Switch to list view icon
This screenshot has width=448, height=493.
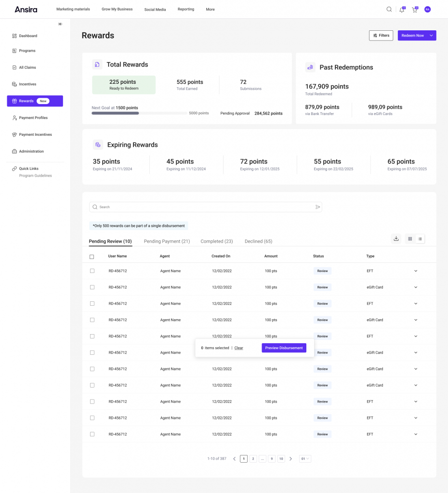pos(420,239)
